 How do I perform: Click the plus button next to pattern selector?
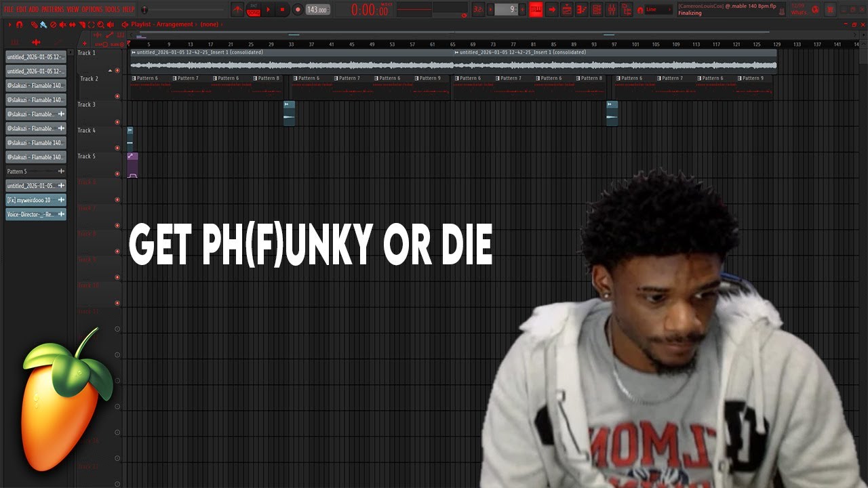(522, 9)
